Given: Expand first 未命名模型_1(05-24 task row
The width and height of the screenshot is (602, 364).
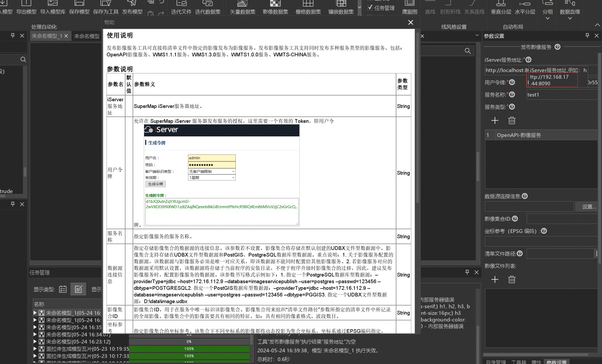Looking at the screenshot, I should (35, 313).
